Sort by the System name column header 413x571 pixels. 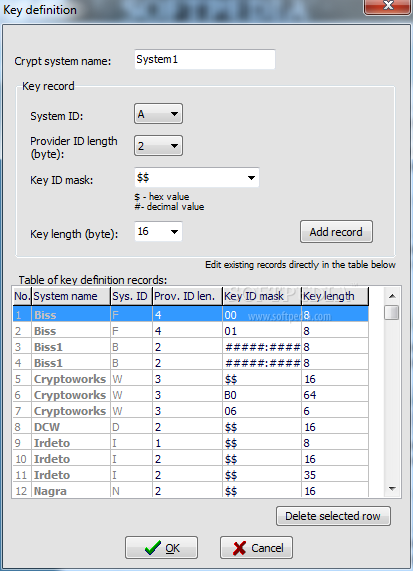pyautogui.click(x=71, y=296)
